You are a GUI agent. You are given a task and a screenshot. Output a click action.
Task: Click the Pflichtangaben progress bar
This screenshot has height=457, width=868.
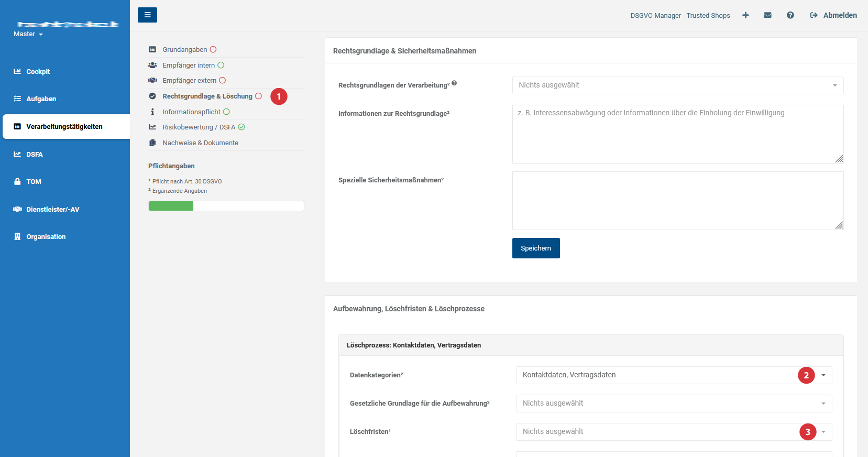click(226, 206)
